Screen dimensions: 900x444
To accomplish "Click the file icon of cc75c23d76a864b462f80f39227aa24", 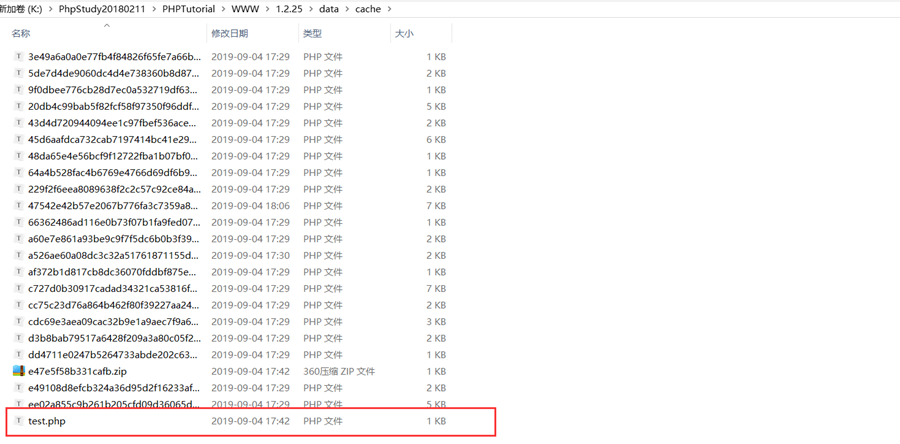I will pos(18,305).
